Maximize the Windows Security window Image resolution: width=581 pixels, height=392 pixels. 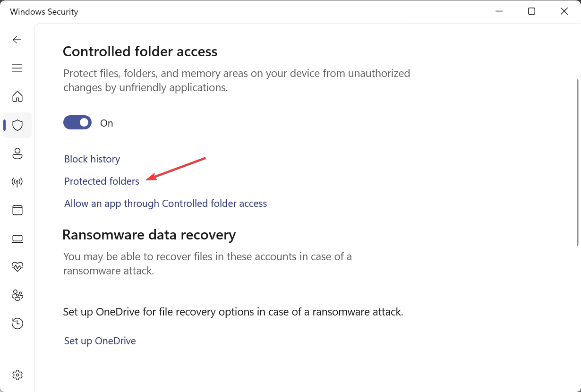(531, 11)
